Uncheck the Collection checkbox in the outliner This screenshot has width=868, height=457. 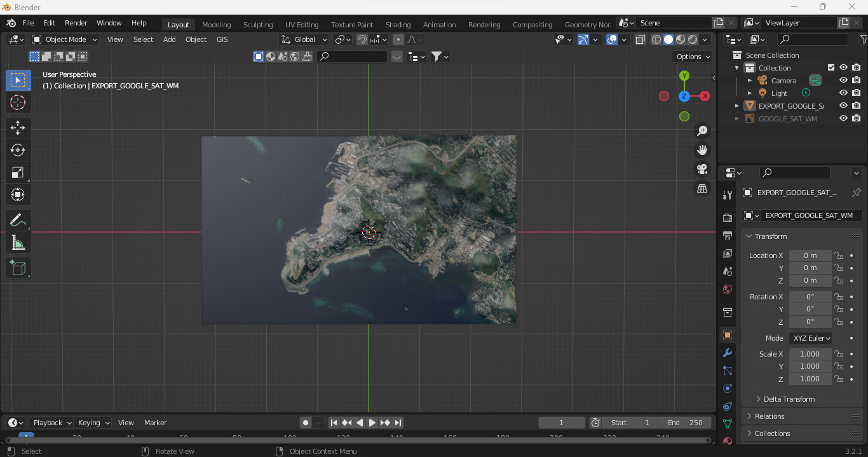point(830,67)
